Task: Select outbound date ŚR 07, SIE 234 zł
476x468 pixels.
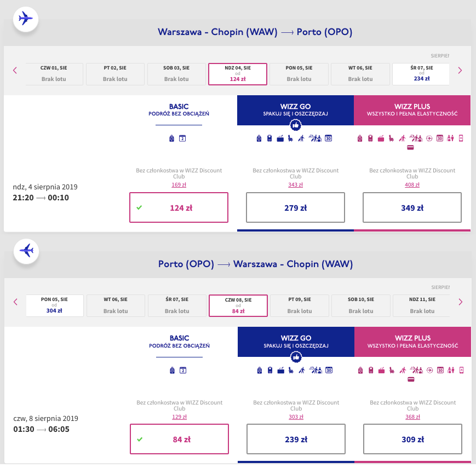Action: tap(421, 74)
